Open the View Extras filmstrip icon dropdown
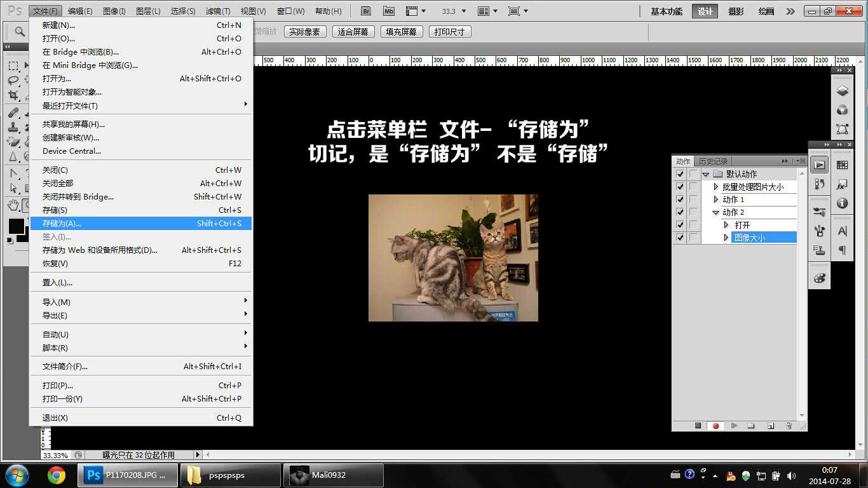The image size is (868, 488). coord(416,11)
